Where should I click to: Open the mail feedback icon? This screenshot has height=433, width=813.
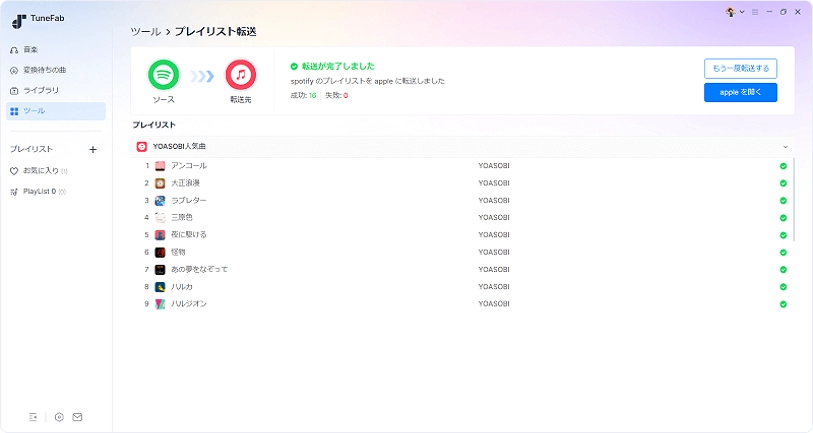click(77, 417)
